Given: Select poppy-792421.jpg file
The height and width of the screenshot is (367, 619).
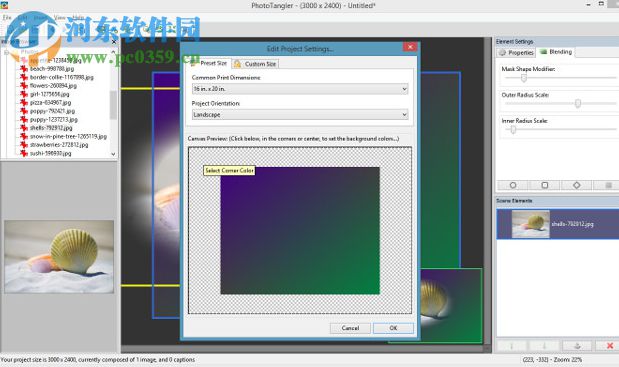Looking at the screenshot, I should tap(52, 111).
